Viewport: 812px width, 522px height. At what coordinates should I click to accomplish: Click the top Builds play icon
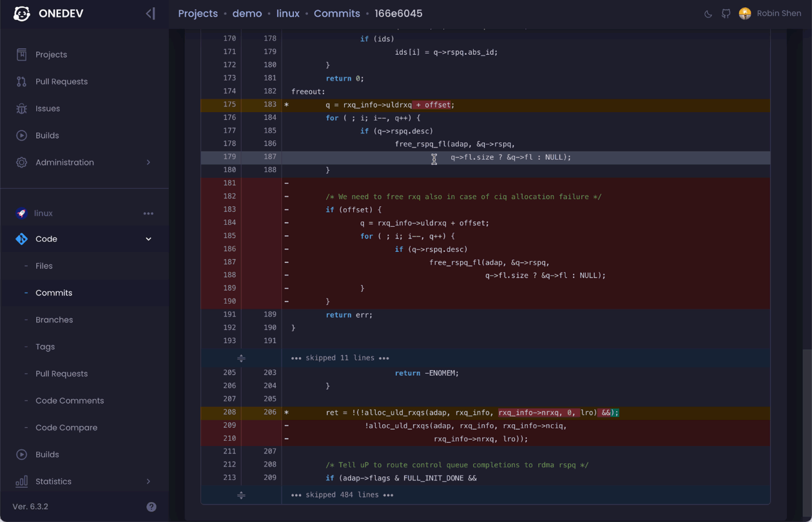coord(21,135)
